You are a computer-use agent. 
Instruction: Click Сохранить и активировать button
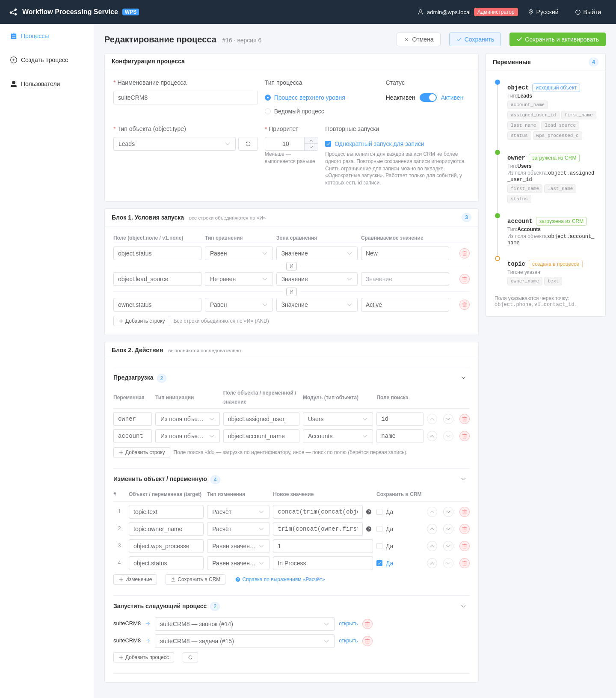pos(557,39)
